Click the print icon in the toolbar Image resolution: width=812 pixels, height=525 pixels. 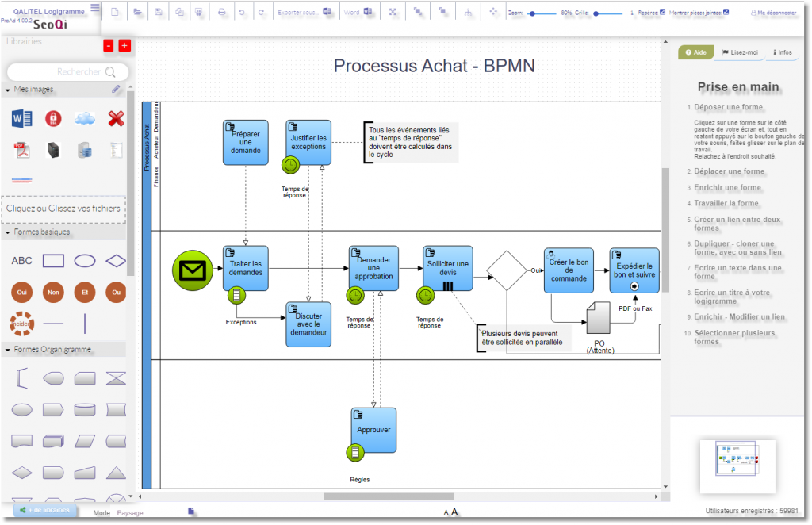[222, 13]
